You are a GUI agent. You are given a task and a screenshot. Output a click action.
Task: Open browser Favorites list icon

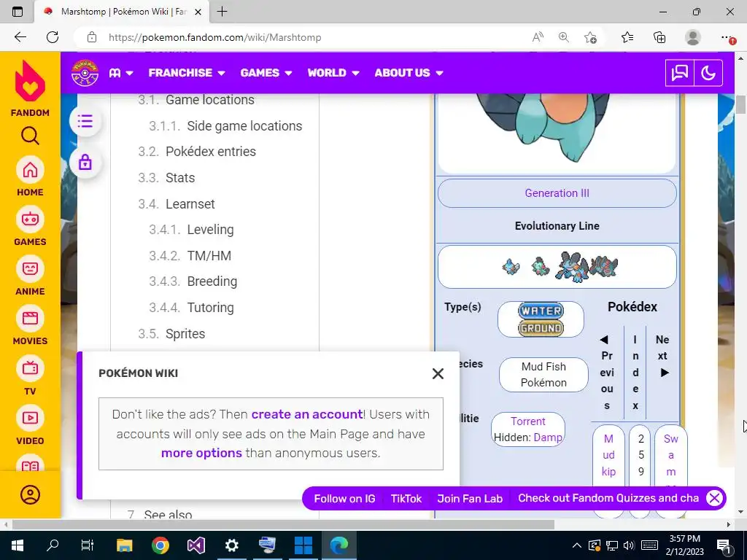pos(627,37)
